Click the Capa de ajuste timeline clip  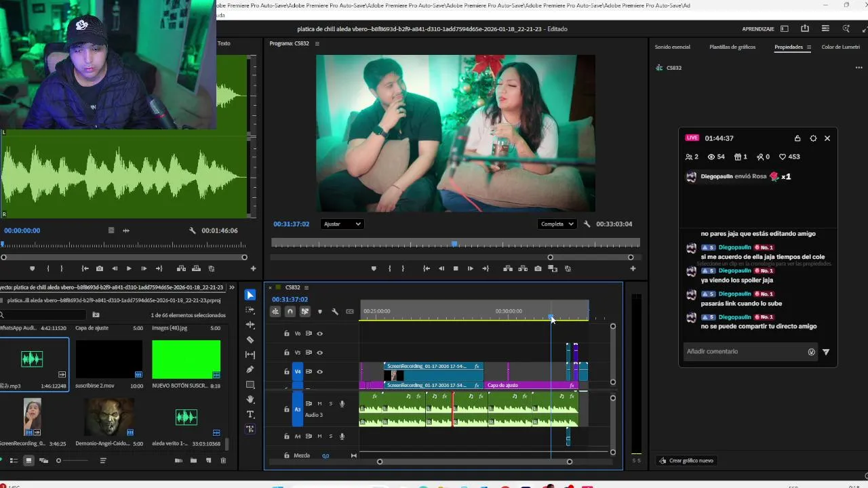(x=530, y=386)
